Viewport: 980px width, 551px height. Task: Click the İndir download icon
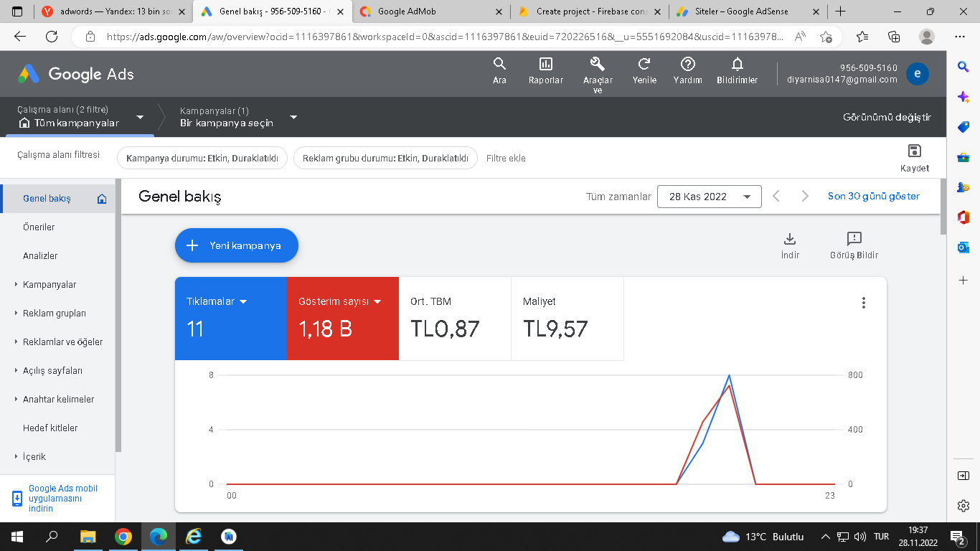point(790,239)
